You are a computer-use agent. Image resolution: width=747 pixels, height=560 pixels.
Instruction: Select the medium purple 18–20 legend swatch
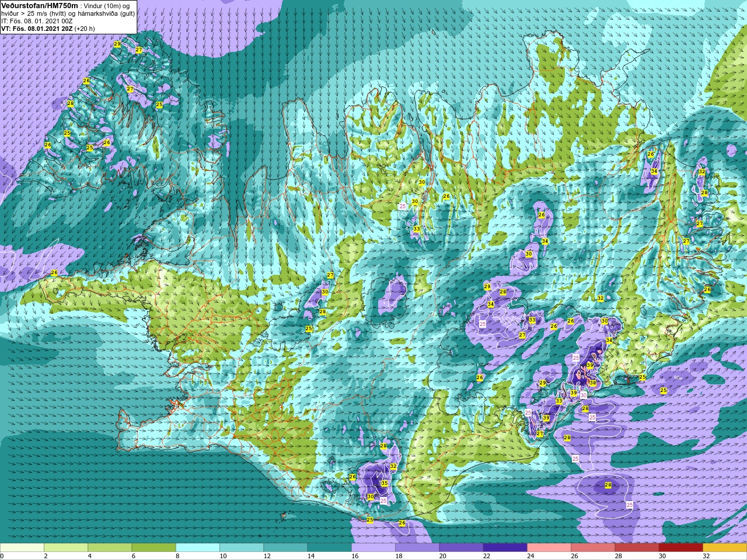pos(417,548)
